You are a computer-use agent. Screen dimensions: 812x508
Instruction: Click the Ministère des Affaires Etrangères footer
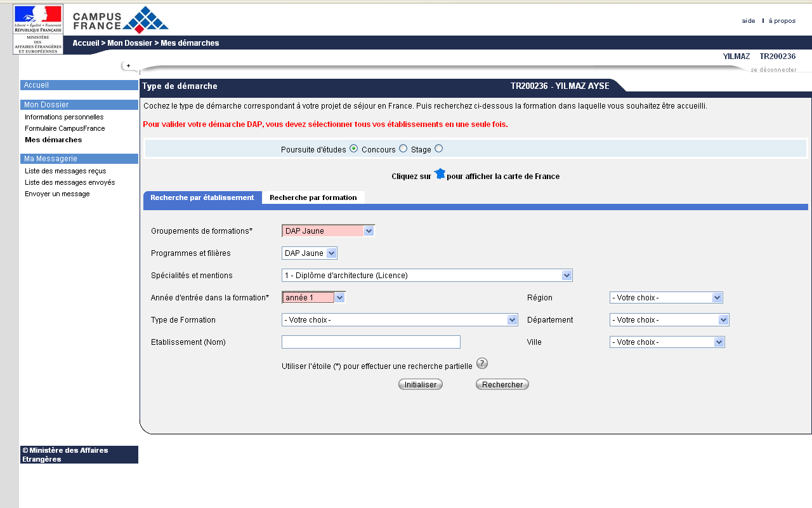(x=79, y=455)
